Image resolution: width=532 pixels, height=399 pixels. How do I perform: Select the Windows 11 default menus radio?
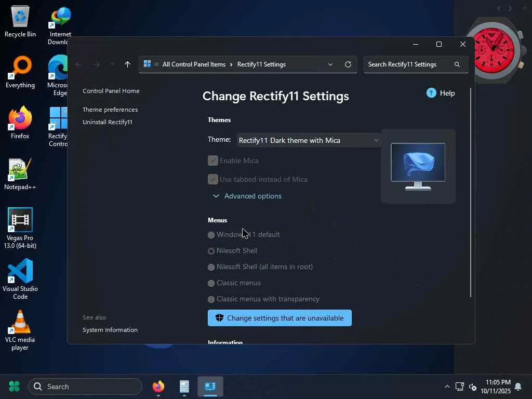[211, 235]
